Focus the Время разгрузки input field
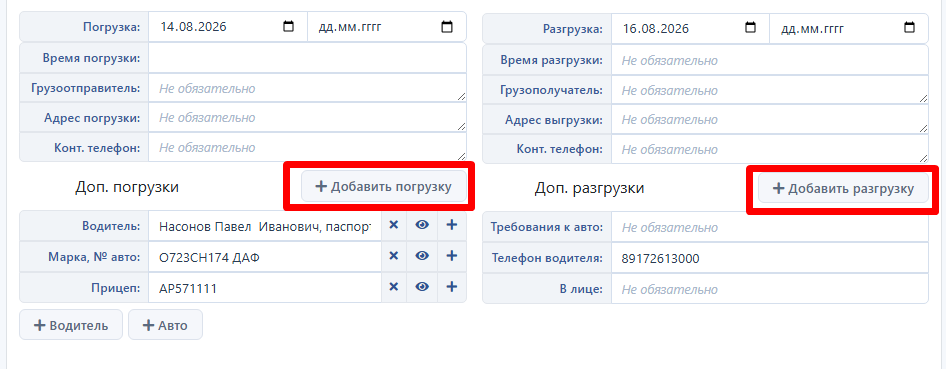The width and height of the screenshot is (946, 369). tap(770, 60)
